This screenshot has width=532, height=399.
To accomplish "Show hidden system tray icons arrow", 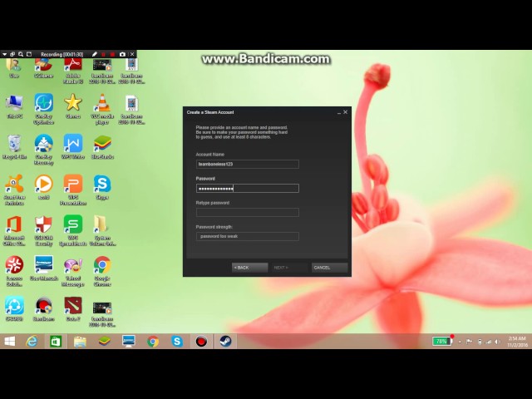I will [x=460, y=342].
